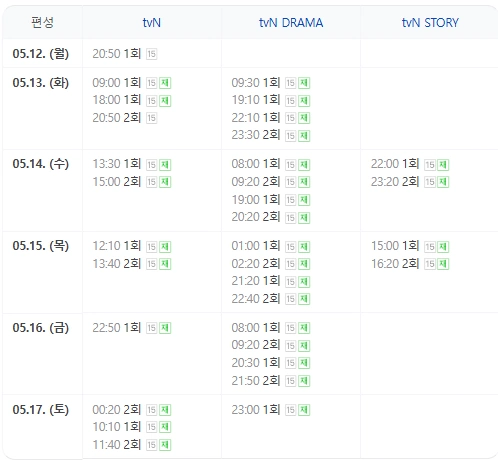Click the rerun badge on tvN STORY 15:00 1회
Image resolution: width=498 pixels, height=463 pixels.
[x=443, y=247]
